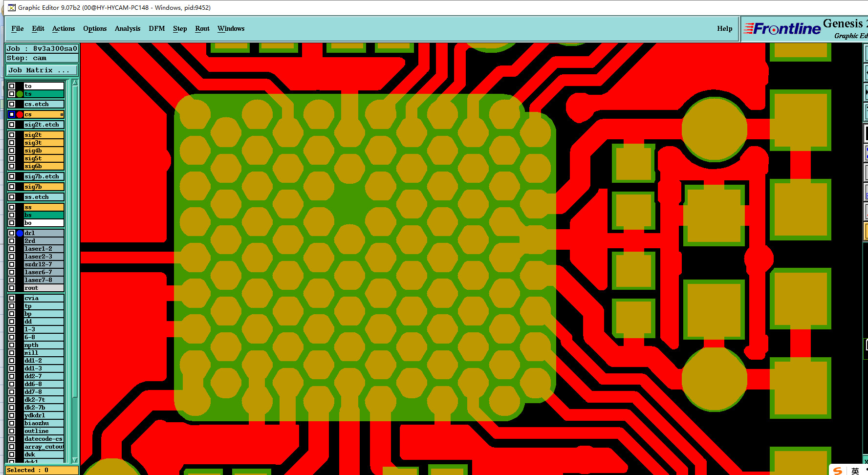The image size is (868, 475).
Task: Click the Sogou input method icon
Action: 838,471
